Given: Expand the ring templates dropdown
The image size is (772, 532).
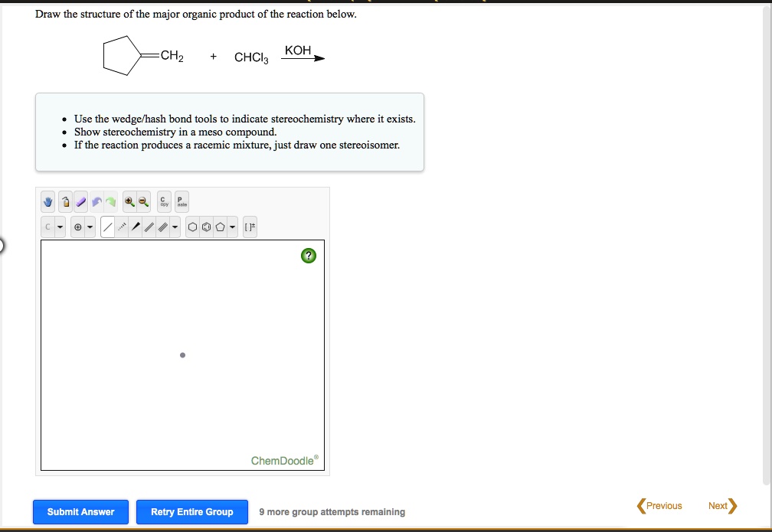Looking at the screenshot, I should (x=232, y=227).
